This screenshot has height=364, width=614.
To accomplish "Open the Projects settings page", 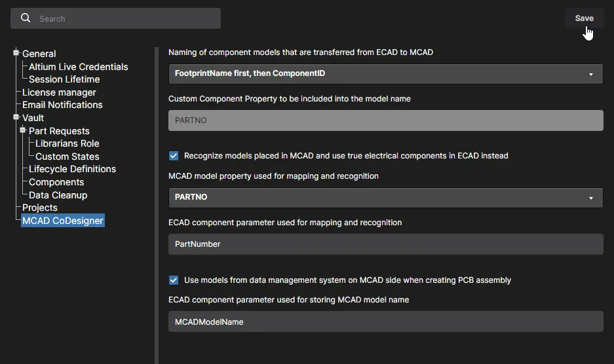I will 40,208.
